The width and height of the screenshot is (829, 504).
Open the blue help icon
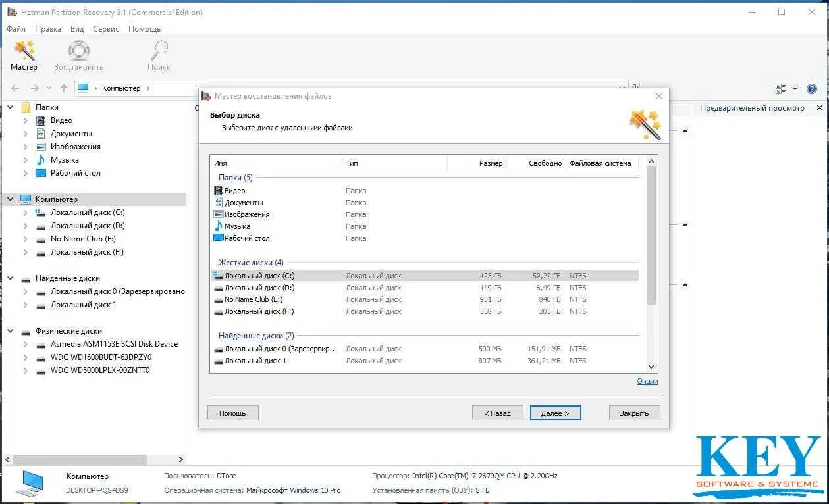pyautogui.click(x=812, y=89)
